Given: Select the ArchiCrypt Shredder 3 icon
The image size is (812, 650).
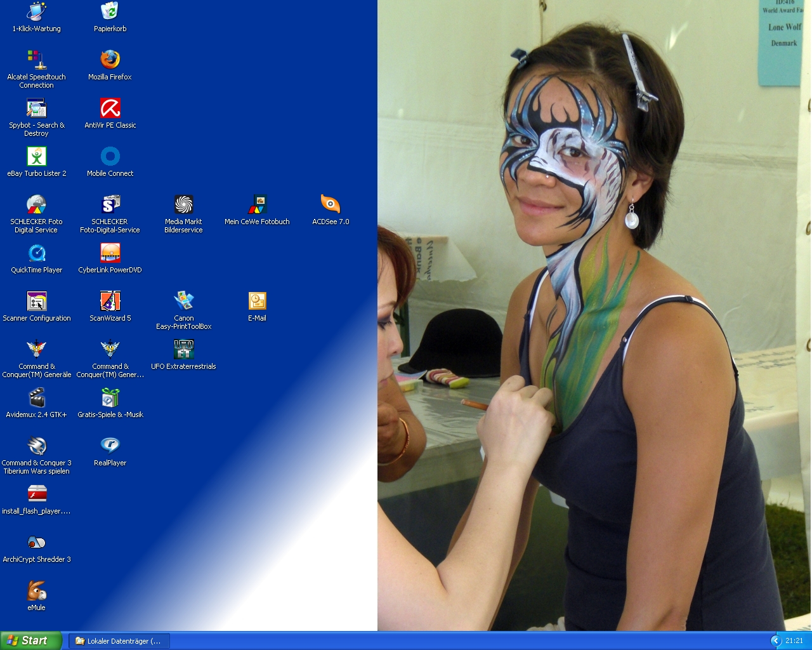Looking at the screenshot, I should click(36, 543).
